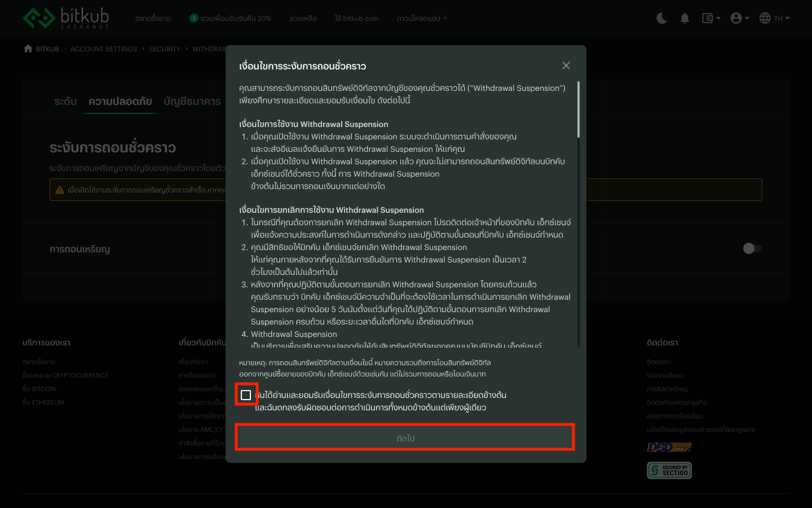Screen dimensions: 812x508
Task: Open ช่วยเหลือ help menu item
Action: (303, 18)
